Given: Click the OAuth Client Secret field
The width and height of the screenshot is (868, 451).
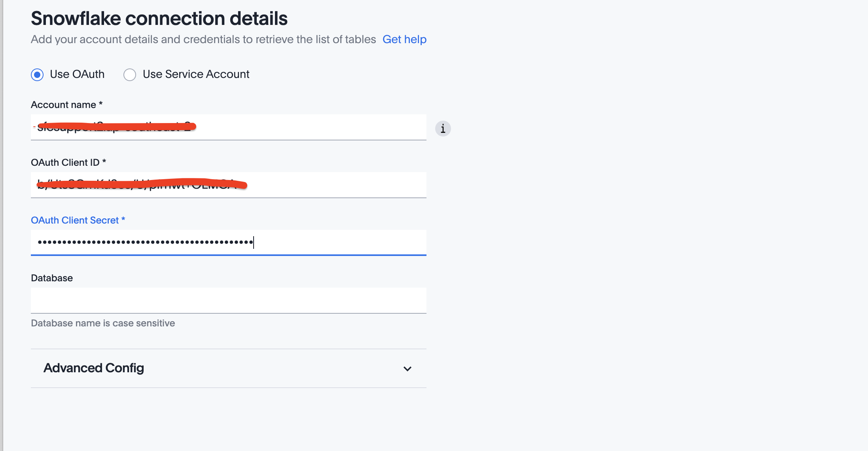Looking at the screenshot, I should pos(229,242).
